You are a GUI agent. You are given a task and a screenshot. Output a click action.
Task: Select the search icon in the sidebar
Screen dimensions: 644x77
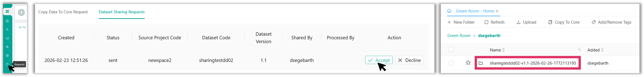[x=7, y=30]
